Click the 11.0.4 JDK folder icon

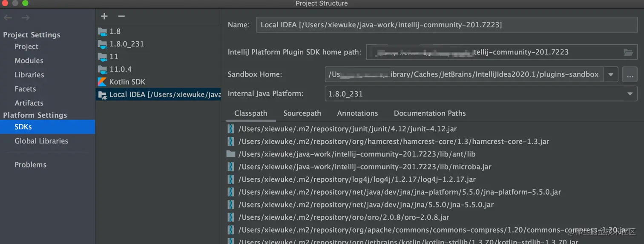click(102, 69)
